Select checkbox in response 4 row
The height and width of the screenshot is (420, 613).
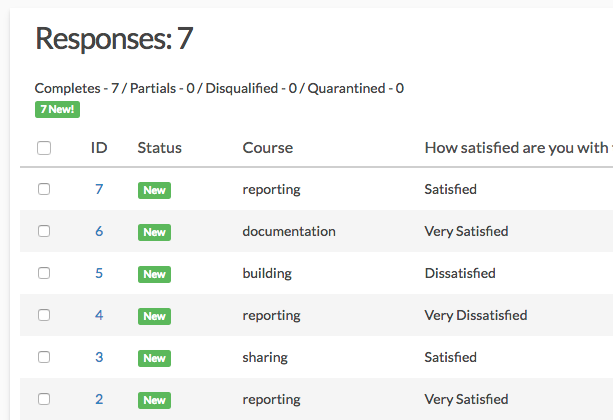click(44, 315)
